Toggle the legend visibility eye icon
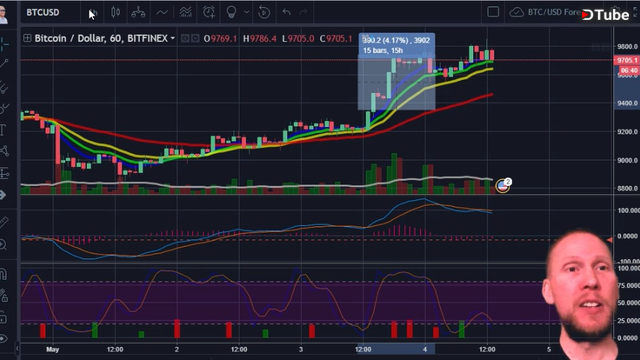640x360 pixels. (185, 38)
